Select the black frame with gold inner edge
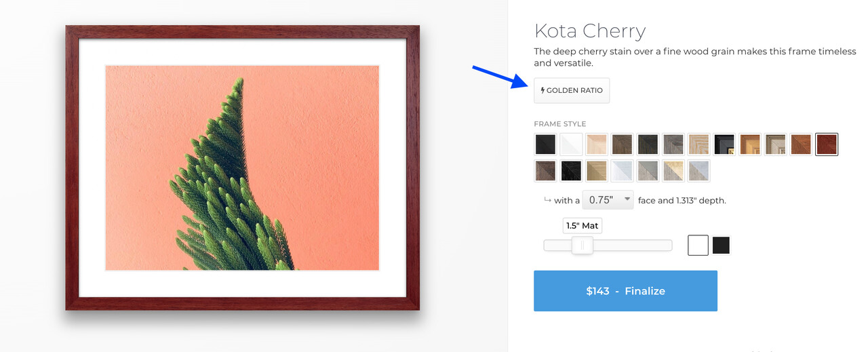 [x=724, y=144]
